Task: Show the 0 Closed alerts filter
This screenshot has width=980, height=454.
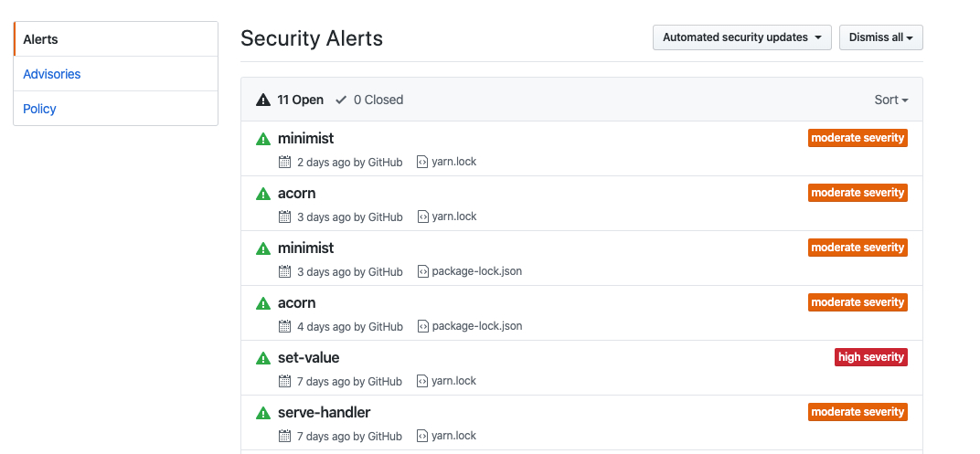Action: coord(378,100)
